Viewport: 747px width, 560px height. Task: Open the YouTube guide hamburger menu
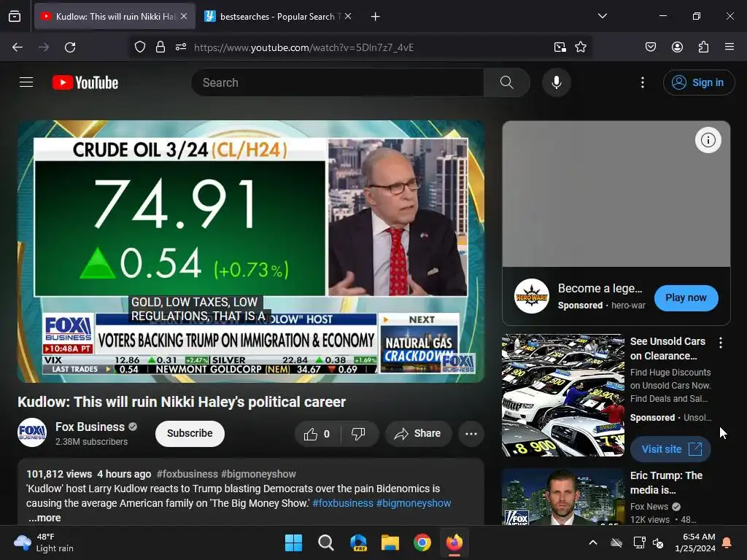click(x=26, y=82)
